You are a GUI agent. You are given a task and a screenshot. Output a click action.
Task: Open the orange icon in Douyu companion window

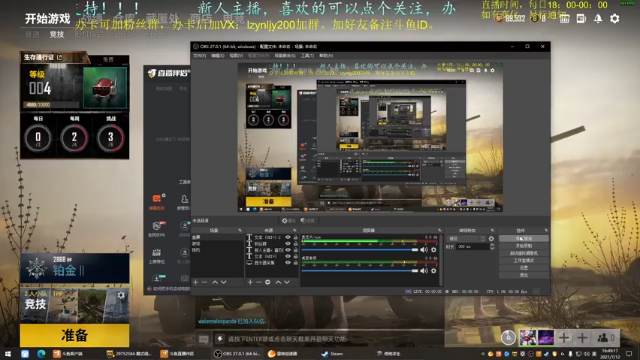[157, 199]
